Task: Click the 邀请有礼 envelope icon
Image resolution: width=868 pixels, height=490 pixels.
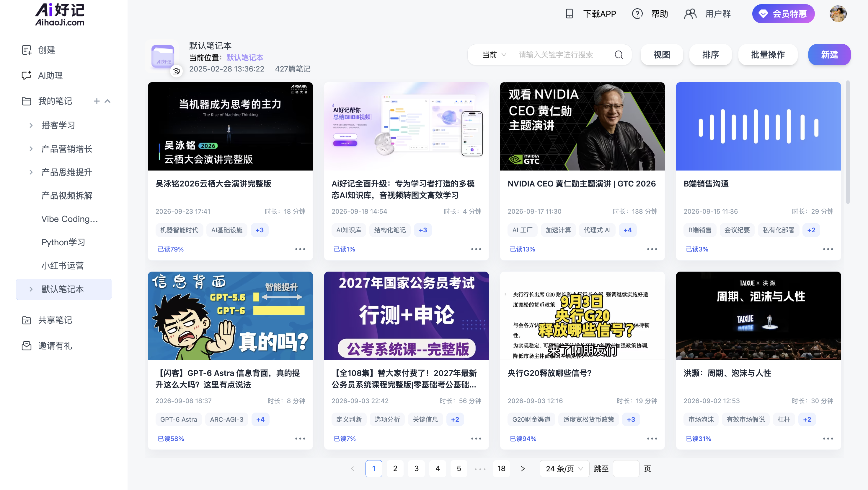Action: point(27,345)
